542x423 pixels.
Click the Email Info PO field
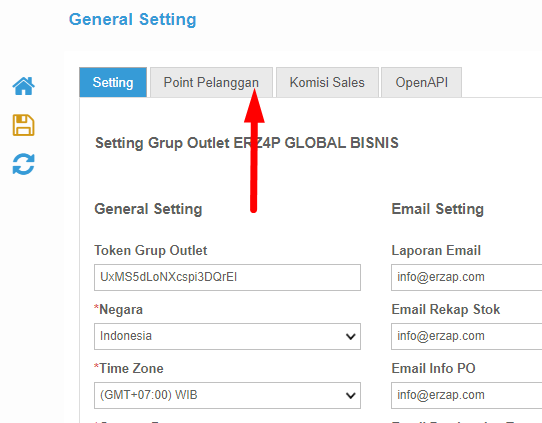467,395
